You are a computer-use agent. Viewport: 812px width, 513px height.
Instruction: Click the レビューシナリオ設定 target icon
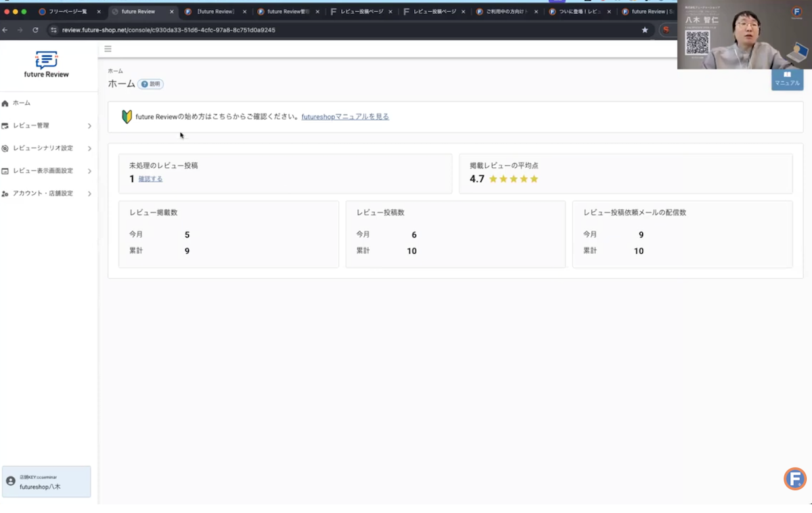(x=12, y=148)
